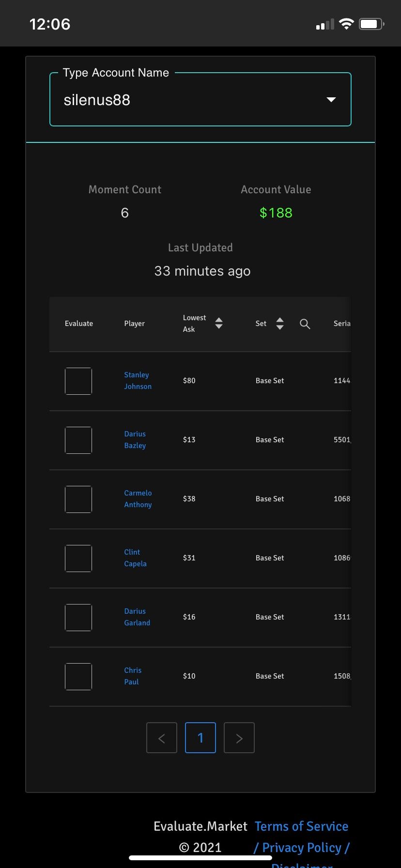
Task: Open Privacy Policy link
Action: click(302, 848)
